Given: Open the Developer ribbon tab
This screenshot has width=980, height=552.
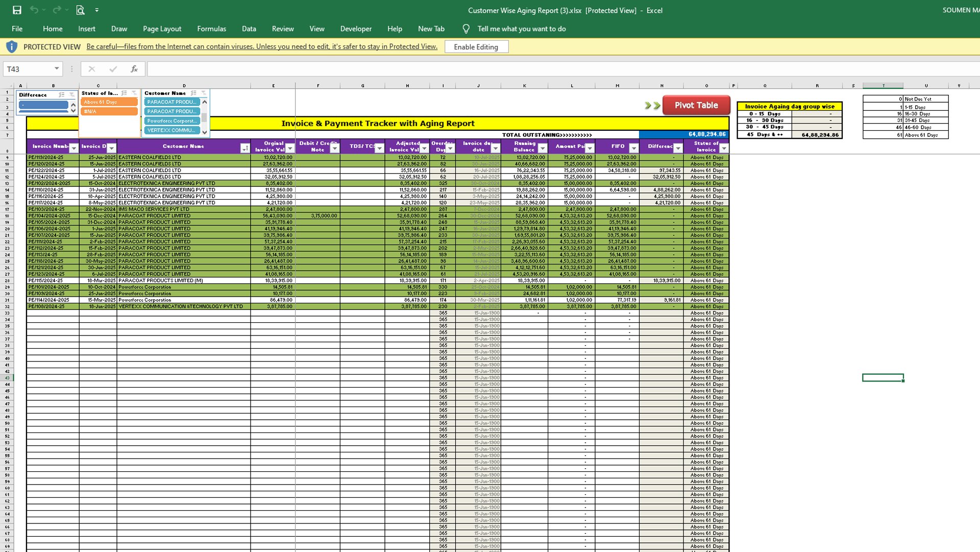Looking at the screenshot, I should point(356,29).
